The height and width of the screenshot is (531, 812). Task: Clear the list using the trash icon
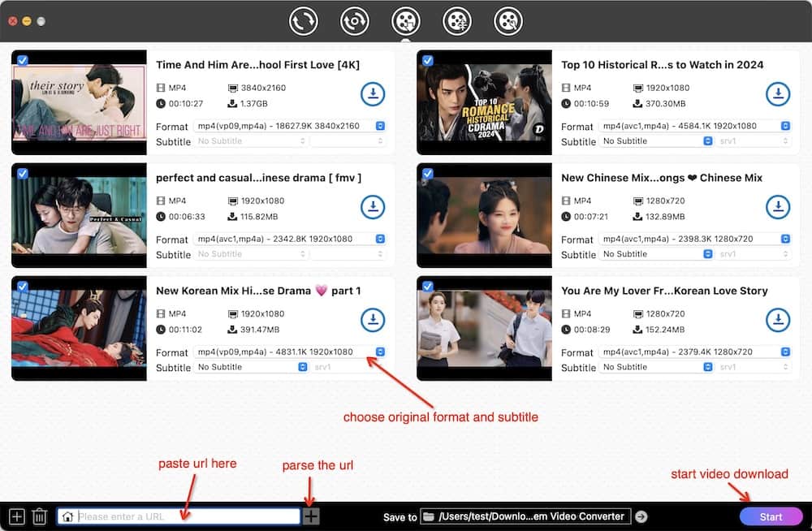click(x=40, y=516)
